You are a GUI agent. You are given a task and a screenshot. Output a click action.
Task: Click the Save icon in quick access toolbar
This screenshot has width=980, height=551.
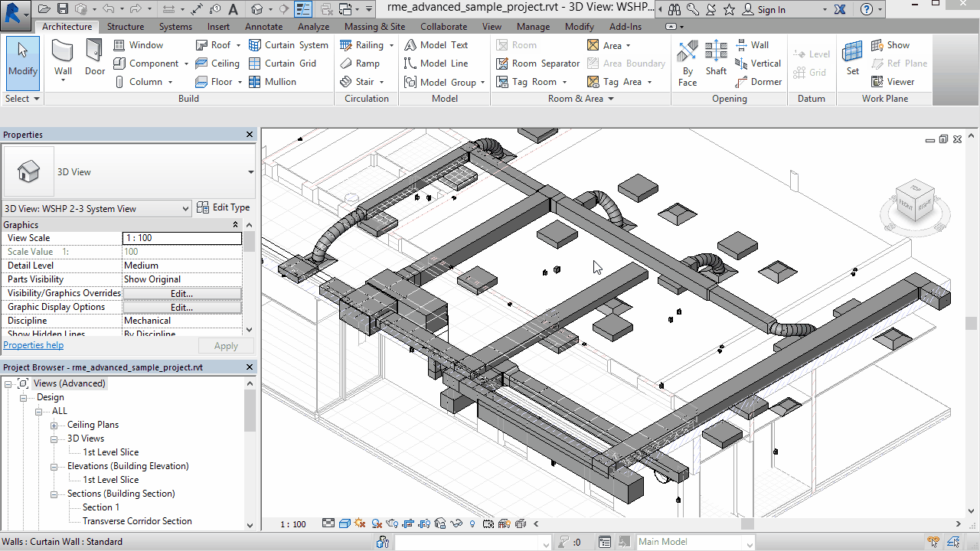(x=63, y=9)
